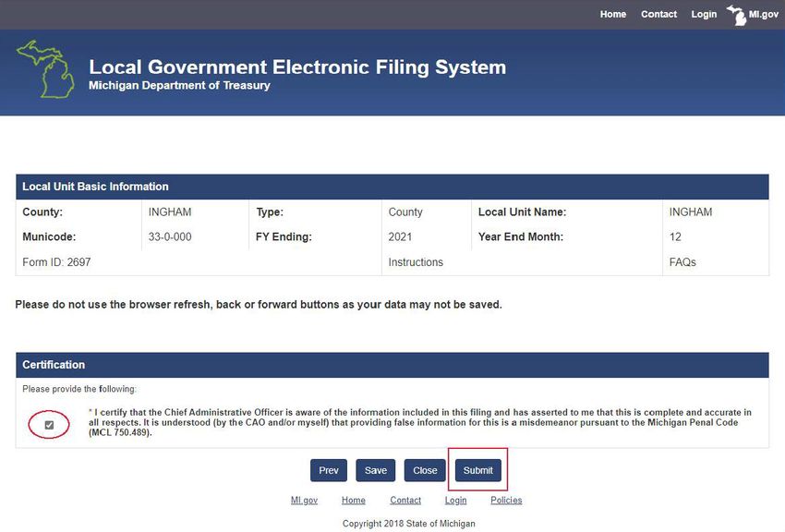Open the Contact footer link

pos(405,500)
